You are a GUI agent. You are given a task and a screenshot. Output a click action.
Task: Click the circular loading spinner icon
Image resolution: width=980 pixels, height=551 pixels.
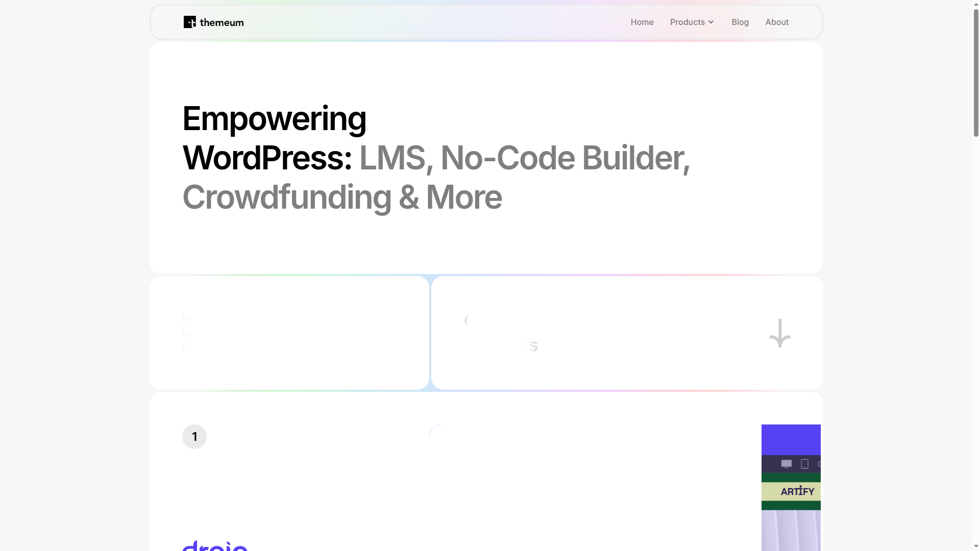pos(436,433)
